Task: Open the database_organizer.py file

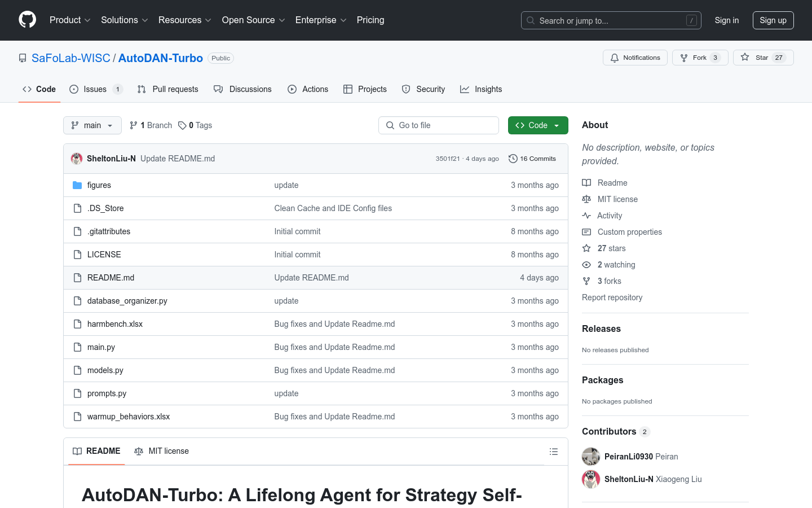Action: click(127, 301)
